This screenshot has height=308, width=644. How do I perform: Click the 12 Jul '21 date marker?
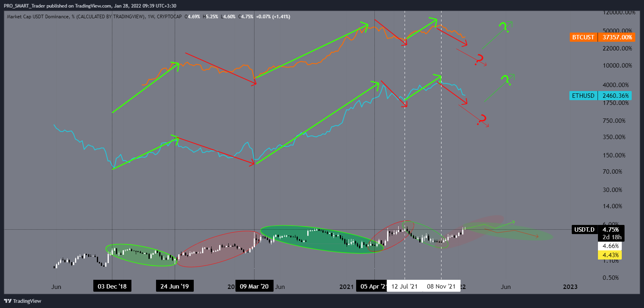[404, 286]
